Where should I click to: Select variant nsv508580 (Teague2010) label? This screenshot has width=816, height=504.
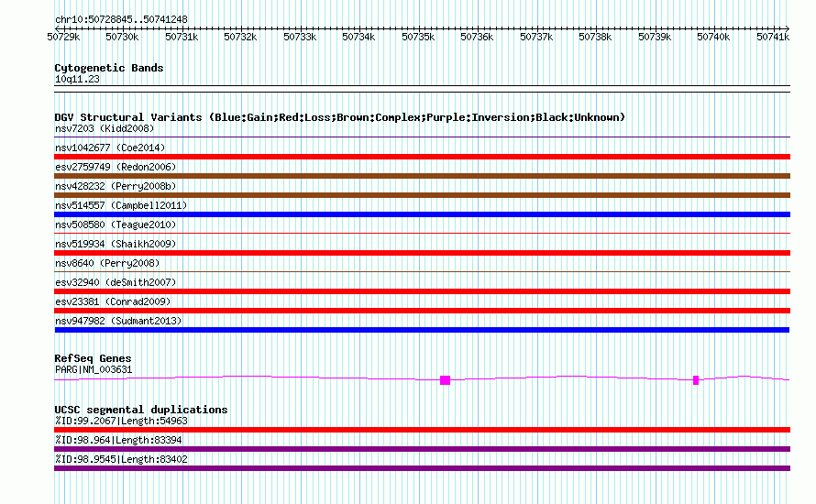pyautogui.click(x=116, y=225)
